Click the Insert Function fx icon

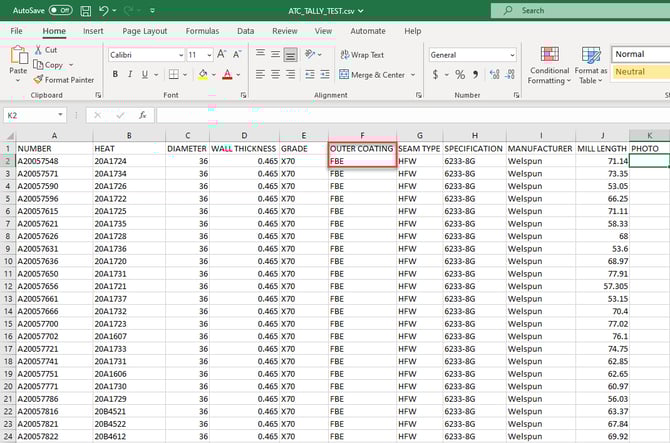pos(143,115)
